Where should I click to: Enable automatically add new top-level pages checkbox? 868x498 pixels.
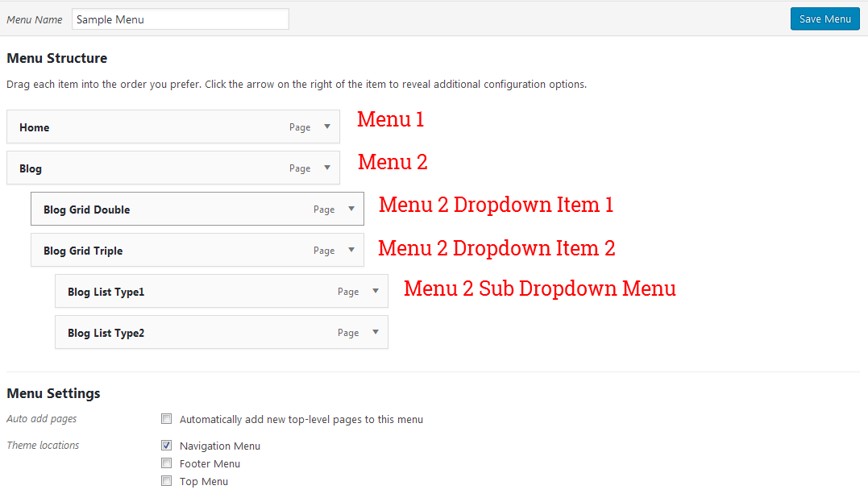pos(167,419)
